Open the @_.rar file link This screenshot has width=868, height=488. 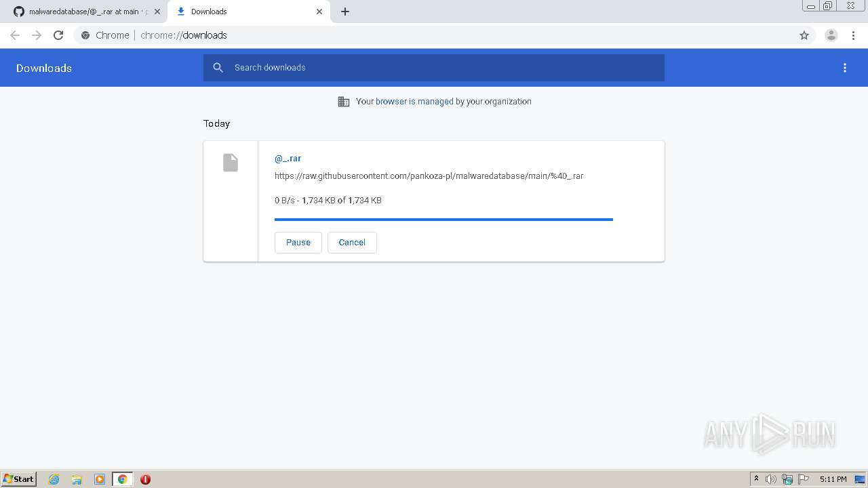point(288,159)
